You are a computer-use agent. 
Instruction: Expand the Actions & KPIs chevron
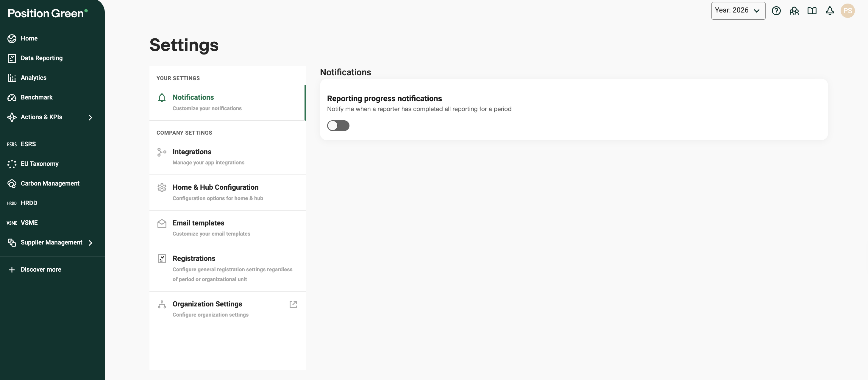coord(90,117)
